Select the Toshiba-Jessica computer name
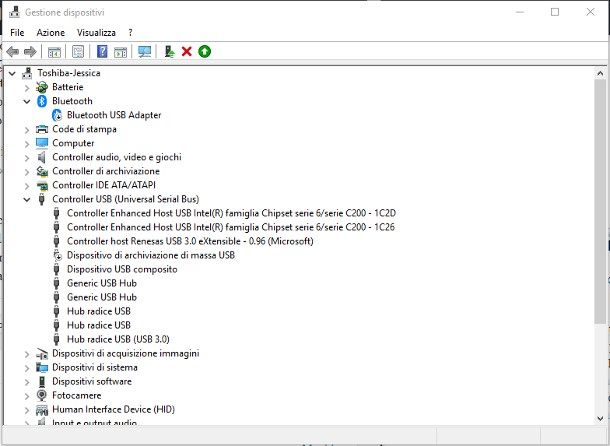610x446 pixels. [x=69, y=73]
